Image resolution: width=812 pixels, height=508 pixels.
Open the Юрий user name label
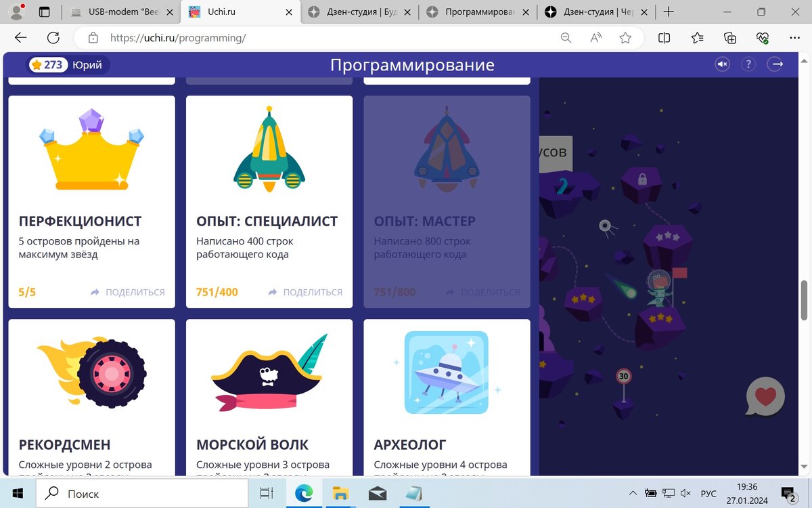87,65
